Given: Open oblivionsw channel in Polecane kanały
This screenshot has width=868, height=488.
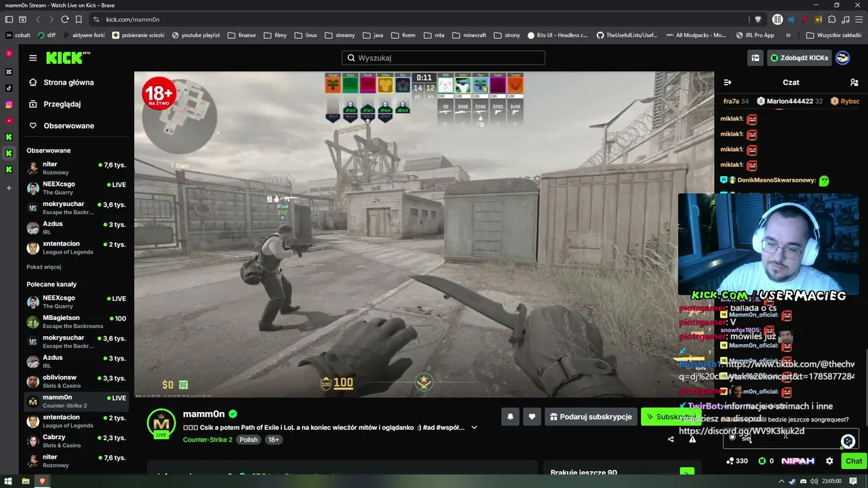Looking at the screenshot, I should (76, 382).
